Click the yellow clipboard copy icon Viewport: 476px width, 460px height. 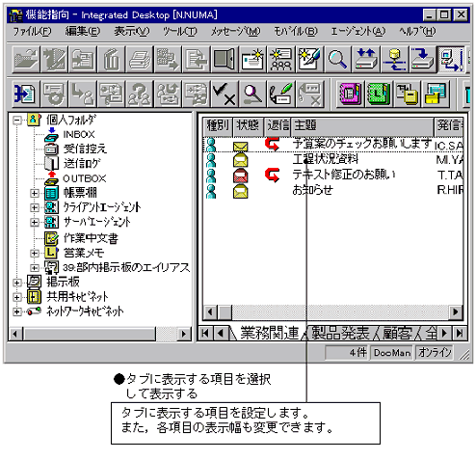407,94
